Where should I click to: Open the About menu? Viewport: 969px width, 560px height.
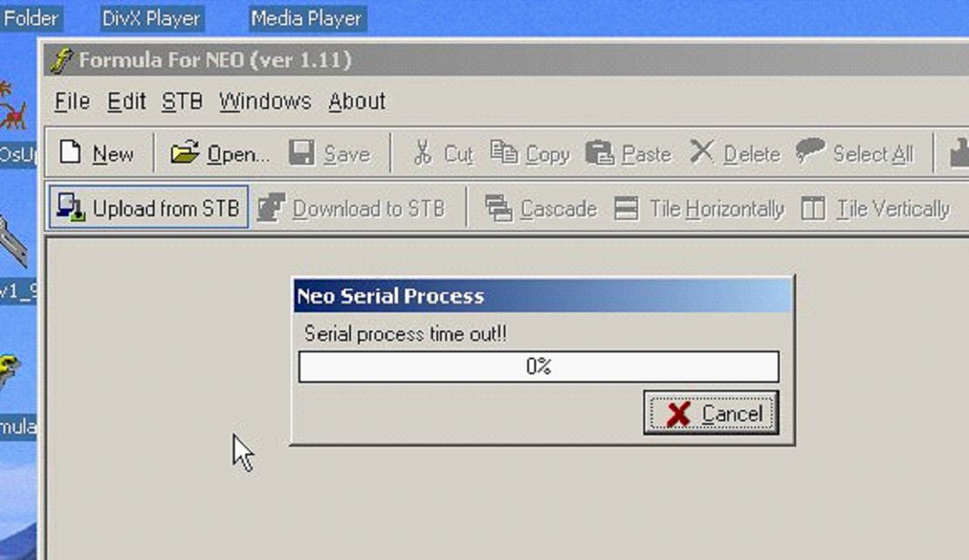tap(356, 101)
